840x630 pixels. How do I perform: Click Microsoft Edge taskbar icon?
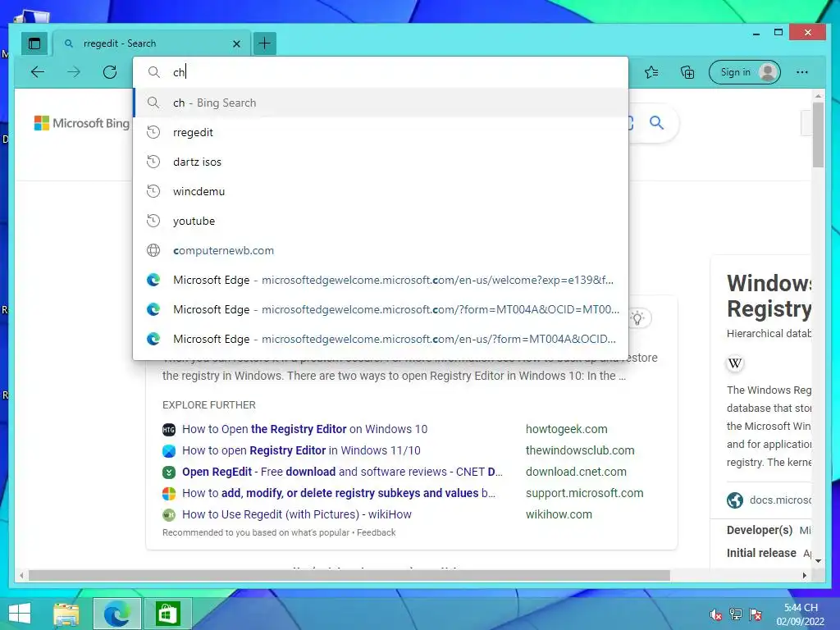click(x=116, y=614)
